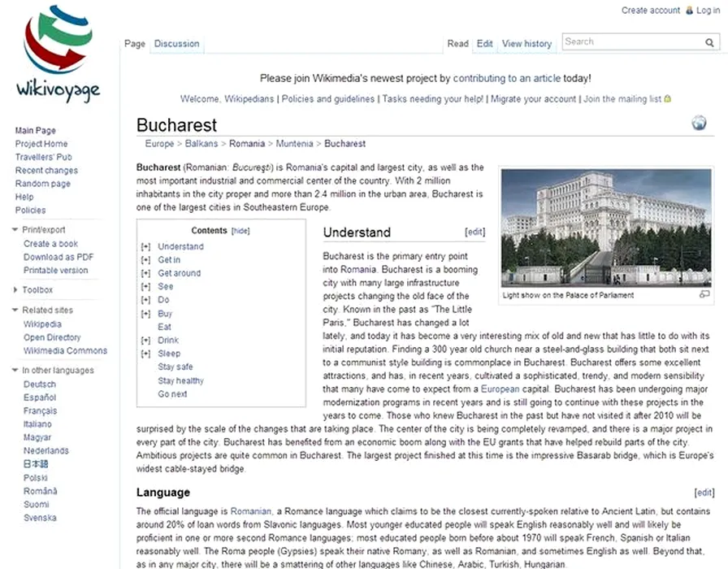
Task: Expand the Toolbox sidebar section
Action: [x=15, y=290]
